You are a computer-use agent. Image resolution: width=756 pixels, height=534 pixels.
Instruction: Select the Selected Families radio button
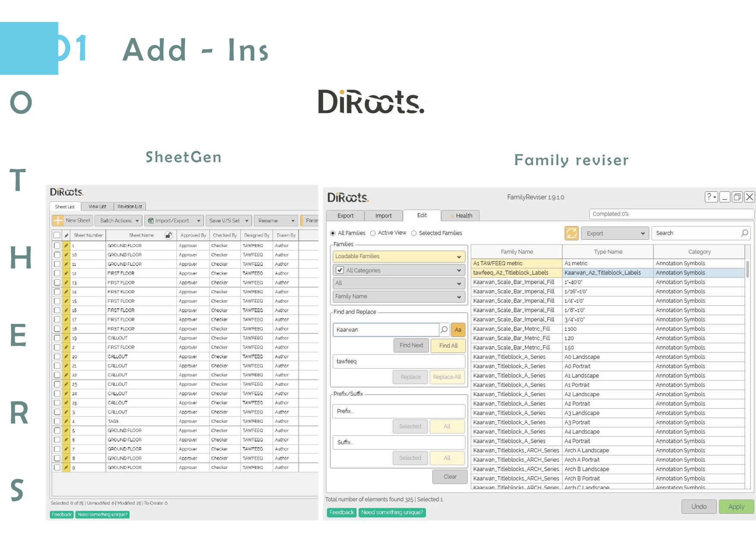pos(414,233)
